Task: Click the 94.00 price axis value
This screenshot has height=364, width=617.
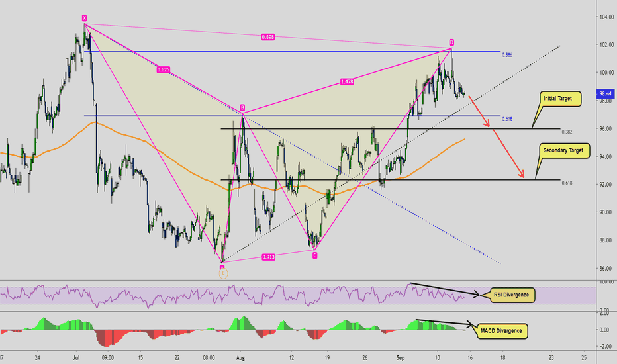Action: tap(606, 157)
